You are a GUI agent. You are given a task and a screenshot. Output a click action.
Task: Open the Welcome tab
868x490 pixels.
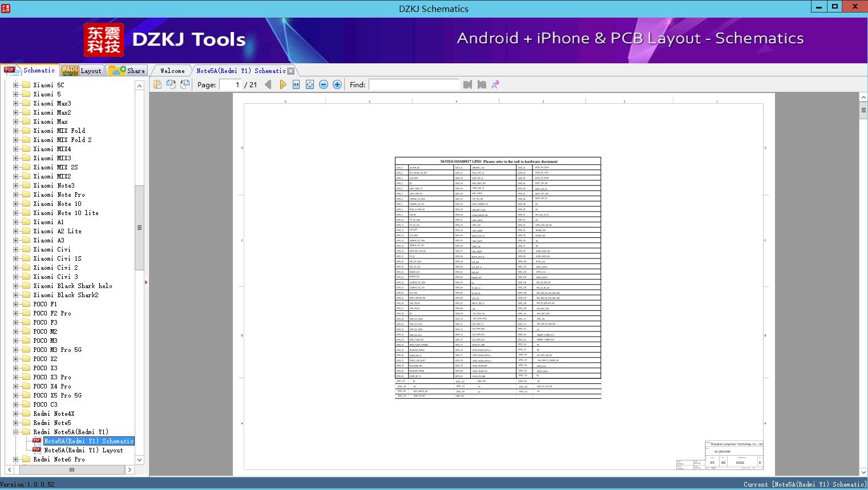point(172,71)
